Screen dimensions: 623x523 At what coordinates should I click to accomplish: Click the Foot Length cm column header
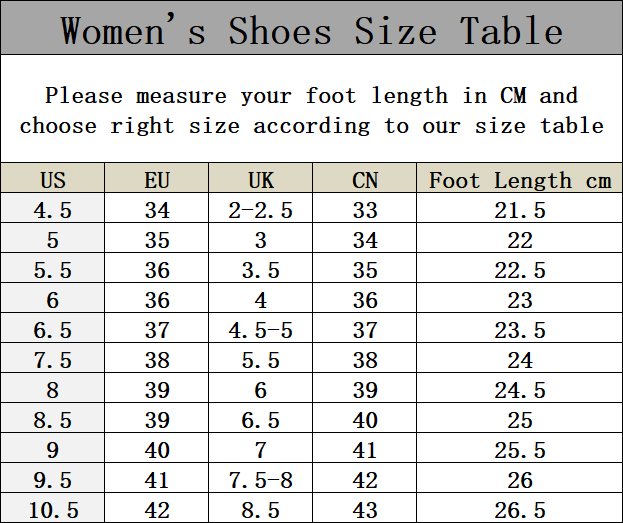tap(519, 181)
